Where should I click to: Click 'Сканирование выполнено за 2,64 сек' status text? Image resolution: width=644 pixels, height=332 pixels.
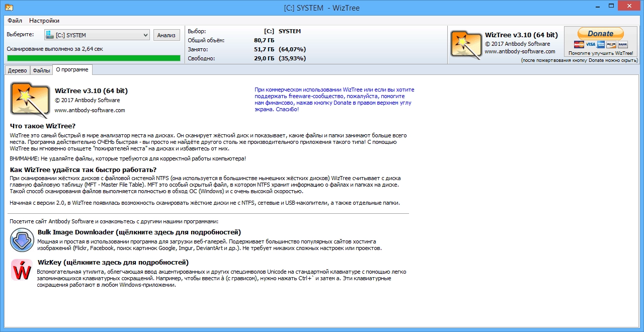tap(55, 49)
